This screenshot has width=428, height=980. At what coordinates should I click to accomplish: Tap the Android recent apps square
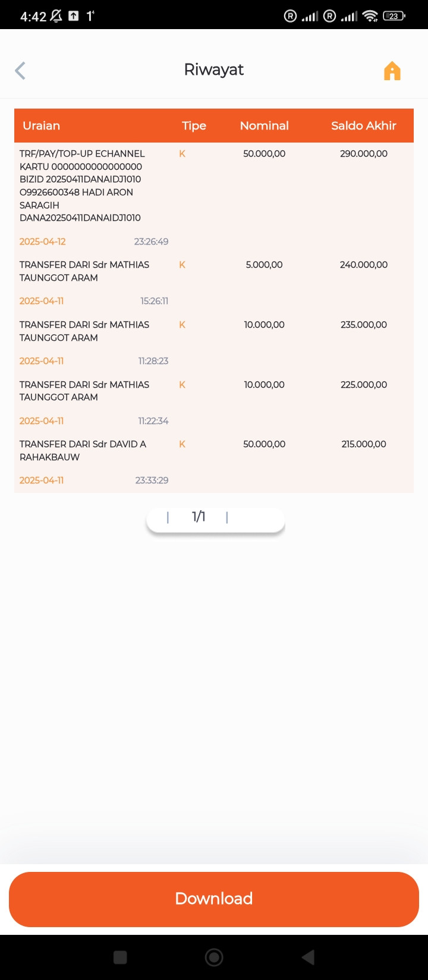tap(120, 957)
